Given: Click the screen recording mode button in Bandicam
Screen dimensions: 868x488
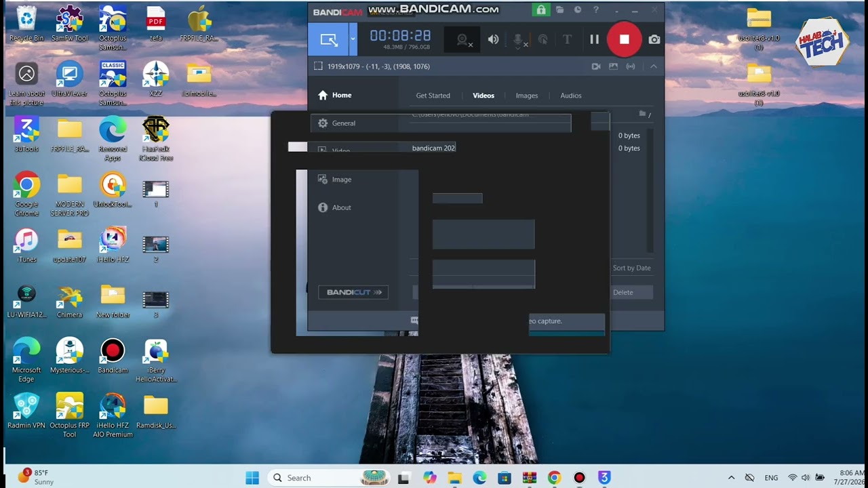Looking at the screenshot, I should tap(329, 39).
